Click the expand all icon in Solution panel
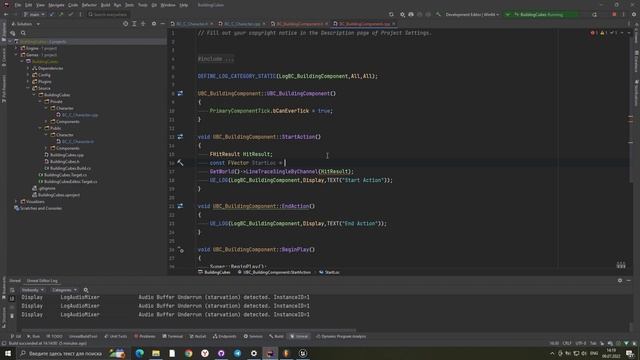Image resolution: width=640 pixels, height=360 pixels. (134, 24)
